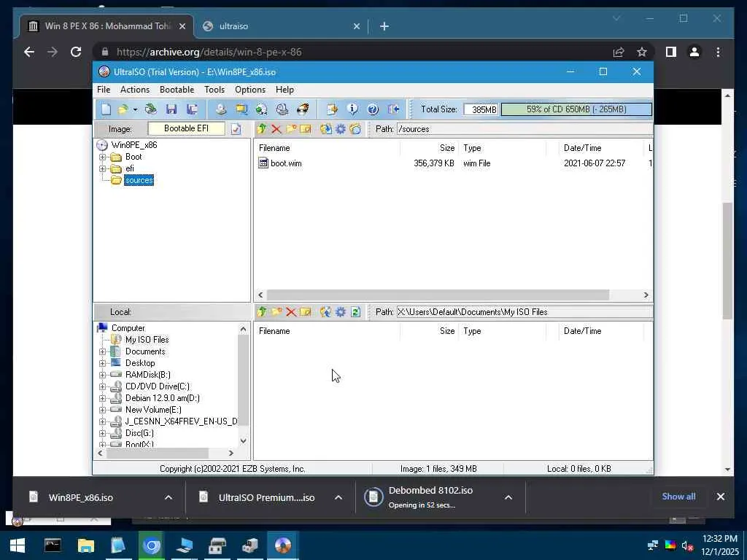Expand the New Volume(E:) drive node
Viewport: 747px width, 560px height.
coord(102,410)
